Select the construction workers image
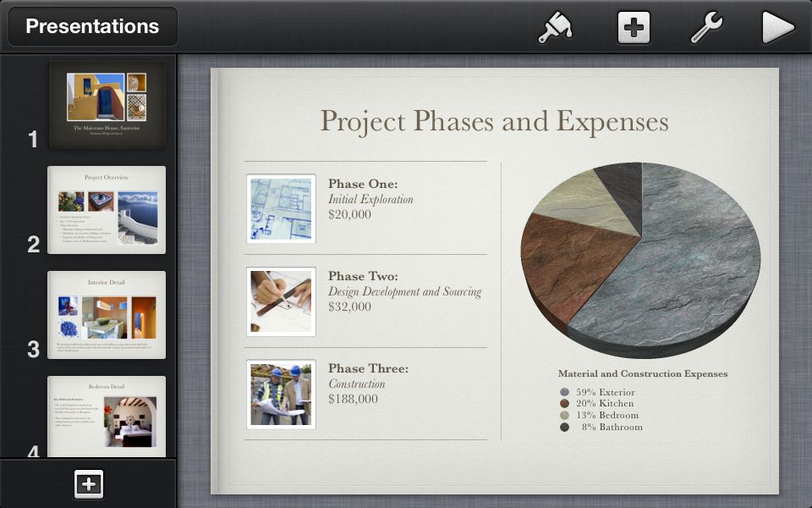Viewport: 812px width, 508px height. coord(281,394)
